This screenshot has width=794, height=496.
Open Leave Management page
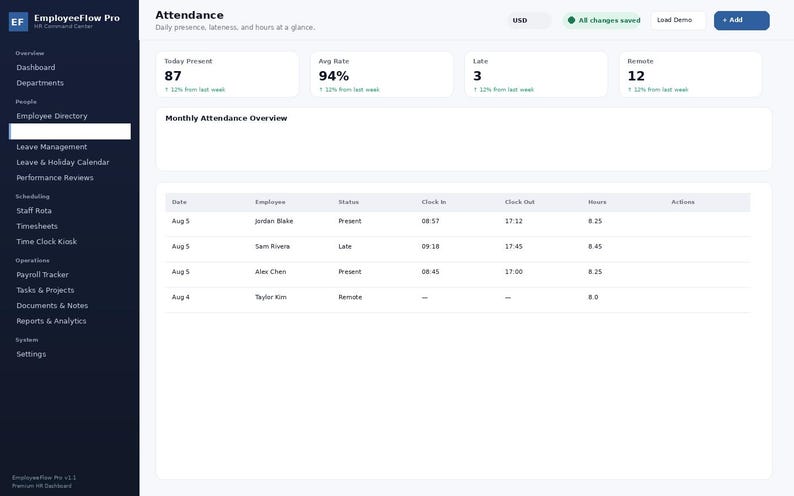click(x=52, y=147)
